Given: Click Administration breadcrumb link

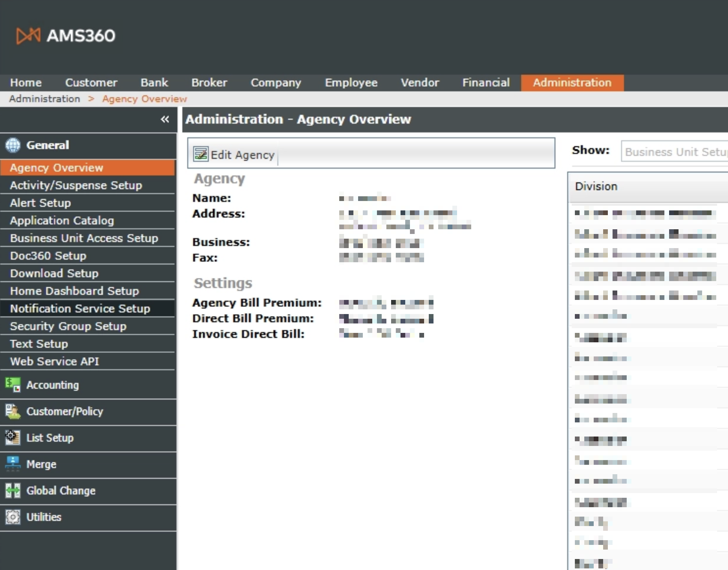Looking at the screenshot, I should point(44,99).
